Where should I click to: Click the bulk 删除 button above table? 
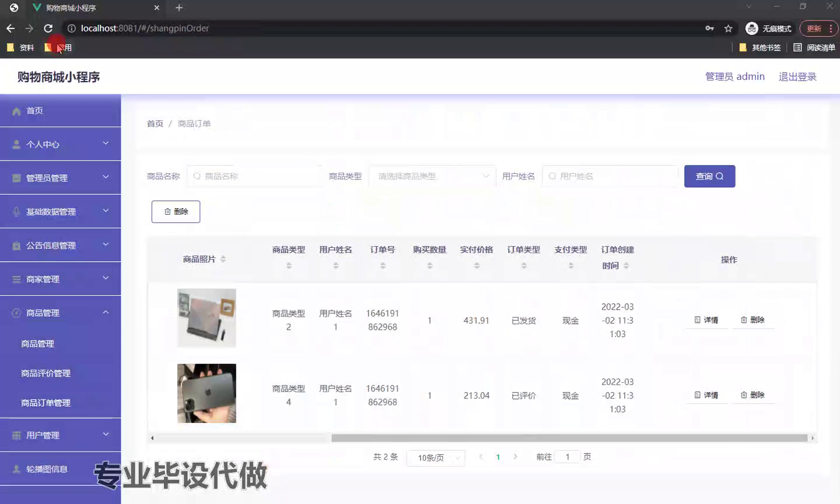coord(176,212)
